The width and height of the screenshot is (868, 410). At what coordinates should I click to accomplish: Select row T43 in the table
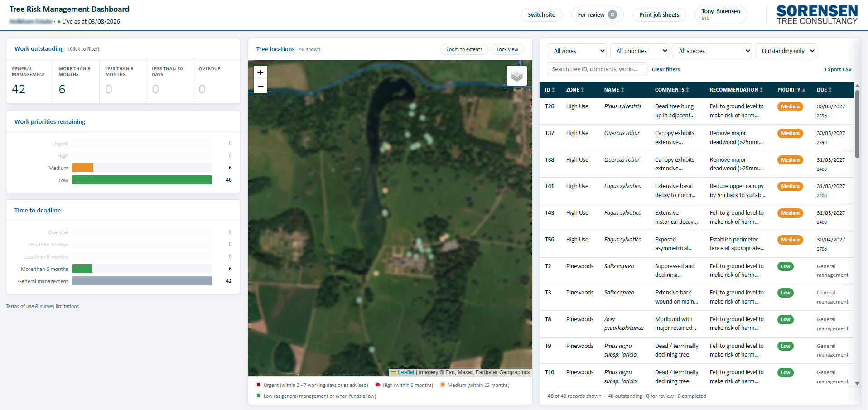pos(696,217)
